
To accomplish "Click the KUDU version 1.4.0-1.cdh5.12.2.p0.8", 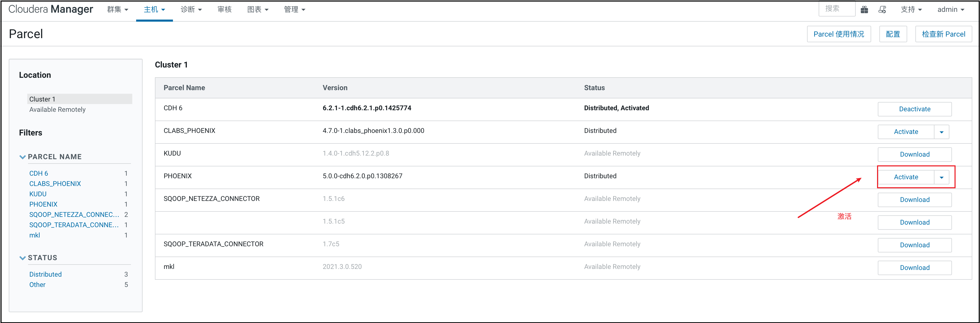I will 356,154.
